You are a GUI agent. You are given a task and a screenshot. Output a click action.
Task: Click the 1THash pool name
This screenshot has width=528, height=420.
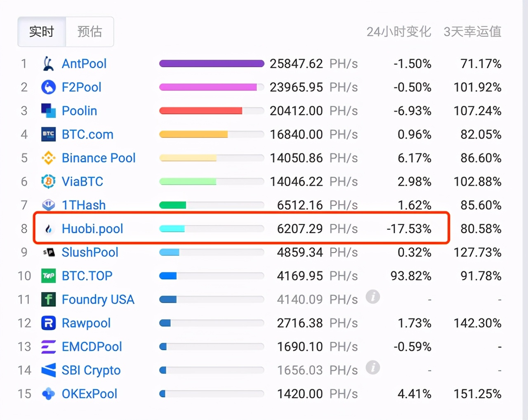click(84, 205)
